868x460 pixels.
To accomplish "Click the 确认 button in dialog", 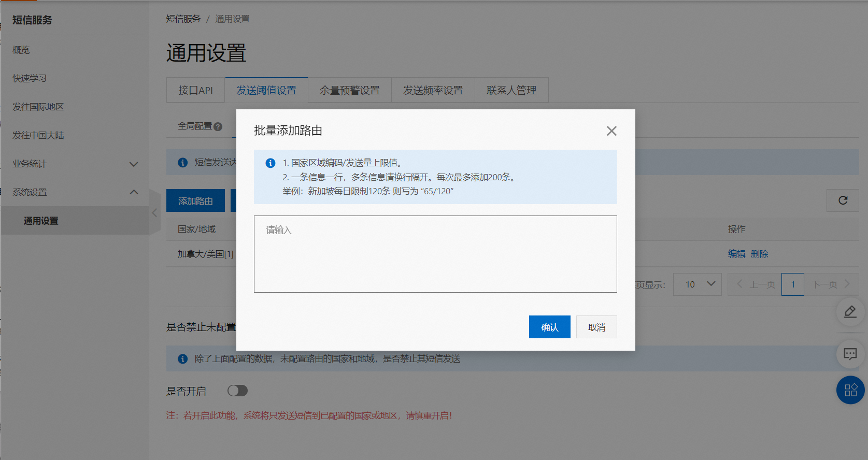I will coord(549,327).
